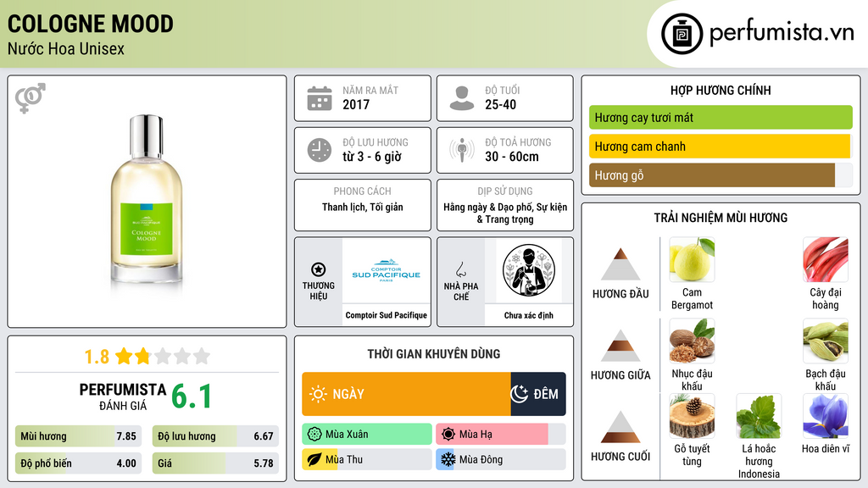The height and width of the screenshot is (488, 868).
Task: Click the clock icon beside Độ lưu hương
Action: click(320, 150)
